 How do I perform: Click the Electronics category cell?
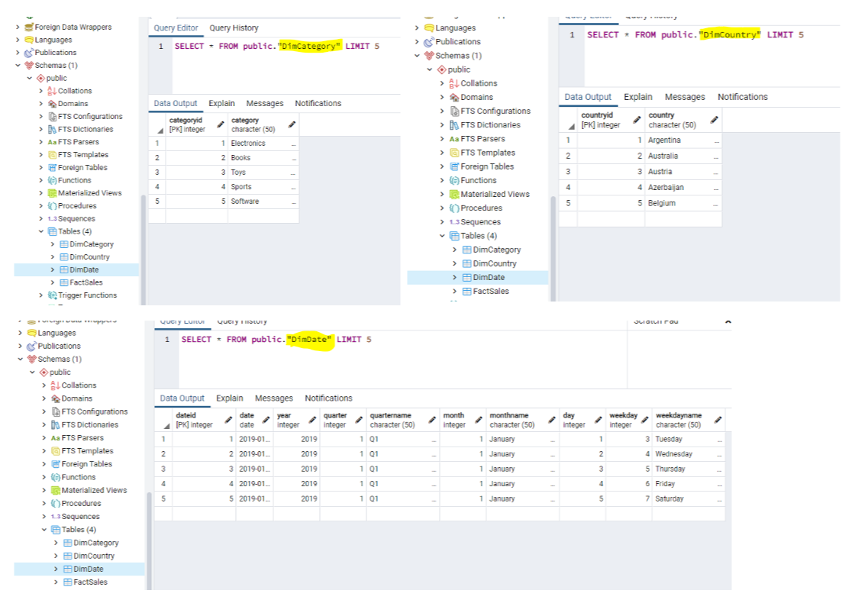[263, 143]
